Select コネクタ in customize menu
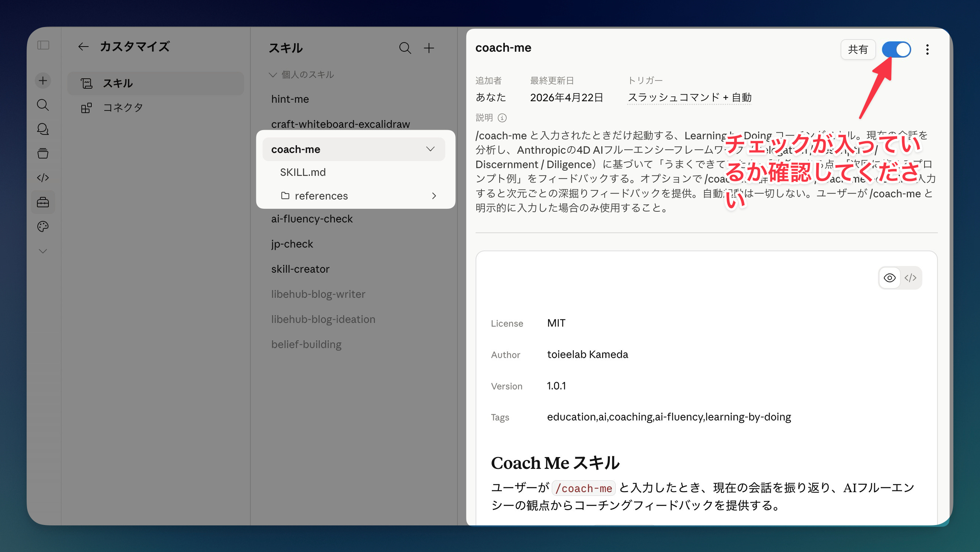 point(155,108)
